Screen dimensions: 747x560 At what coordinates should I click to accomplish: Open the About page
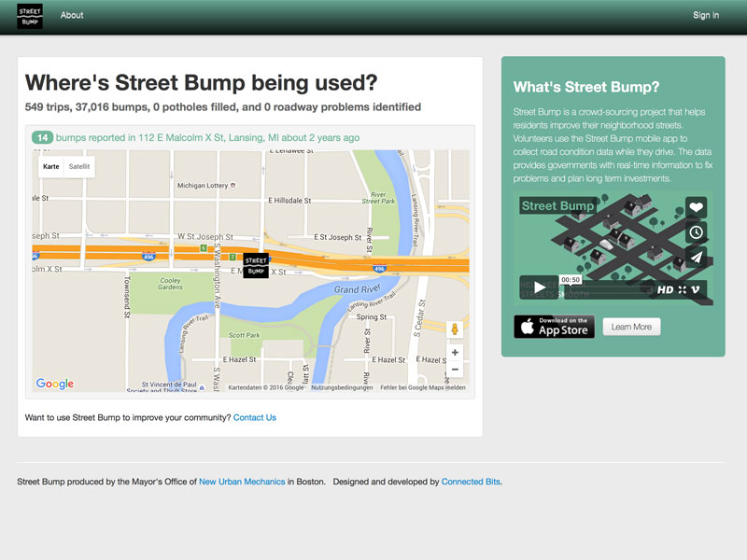click(72, 15)
